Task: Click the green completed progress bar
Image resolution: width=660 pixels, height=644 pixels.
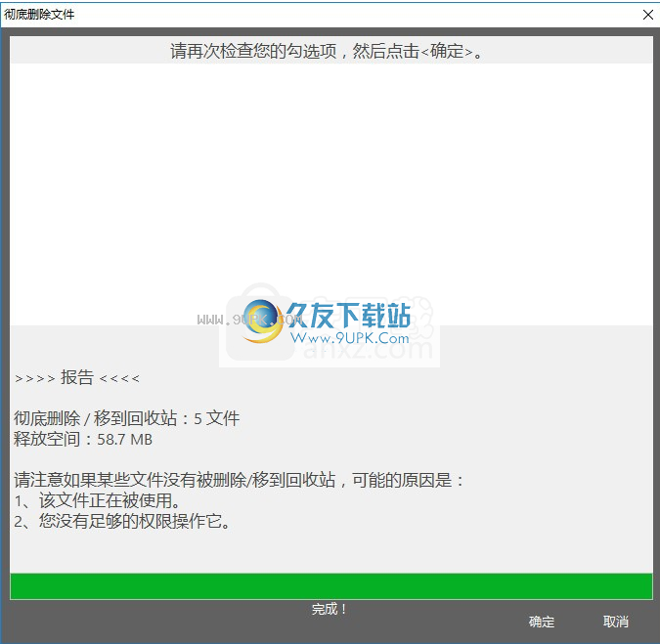Action: [331, 586]
